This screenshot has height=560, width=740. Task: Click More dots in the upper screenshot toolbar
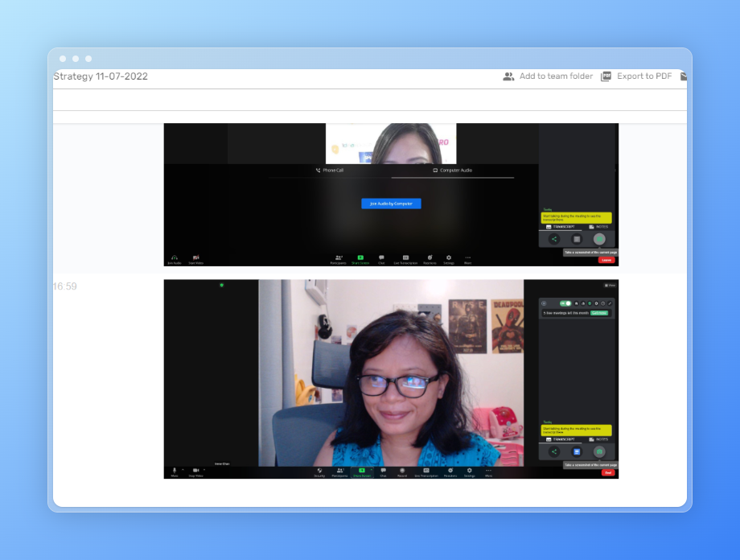467,259
